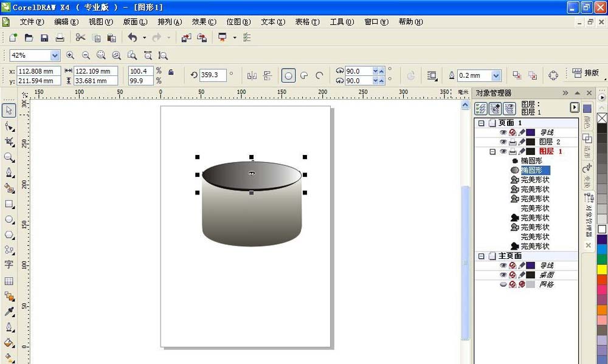The width and height of the screenshot is (608, 364).
Task: Collapse the 主页面 tree node
Action: pos(481,256)
